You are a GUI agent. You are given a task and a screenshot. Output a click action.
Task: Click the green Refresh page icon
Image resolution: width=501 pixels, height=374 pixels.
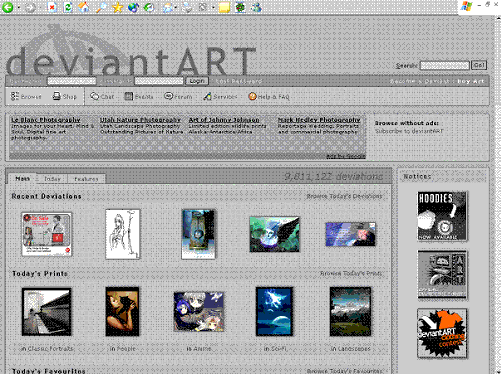pyautogui.click(x=68, y=7)
